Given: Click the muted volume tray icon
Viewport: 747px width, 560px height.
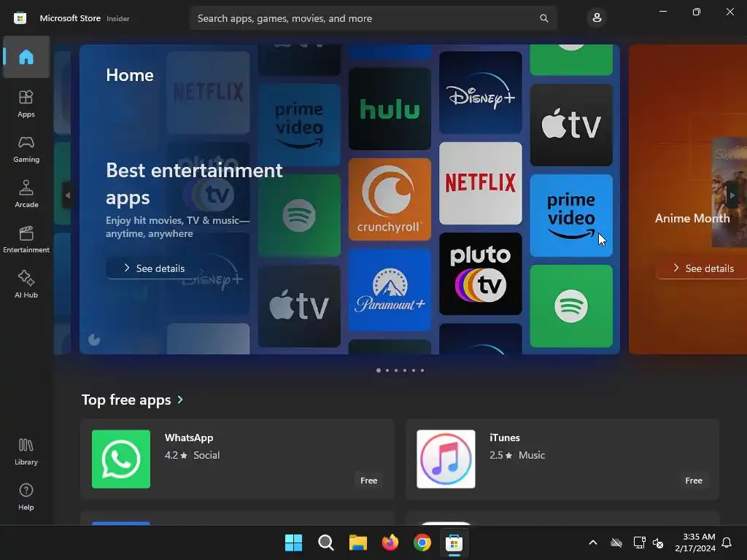Looking at the screenshot, I should (x=658, y=542).
